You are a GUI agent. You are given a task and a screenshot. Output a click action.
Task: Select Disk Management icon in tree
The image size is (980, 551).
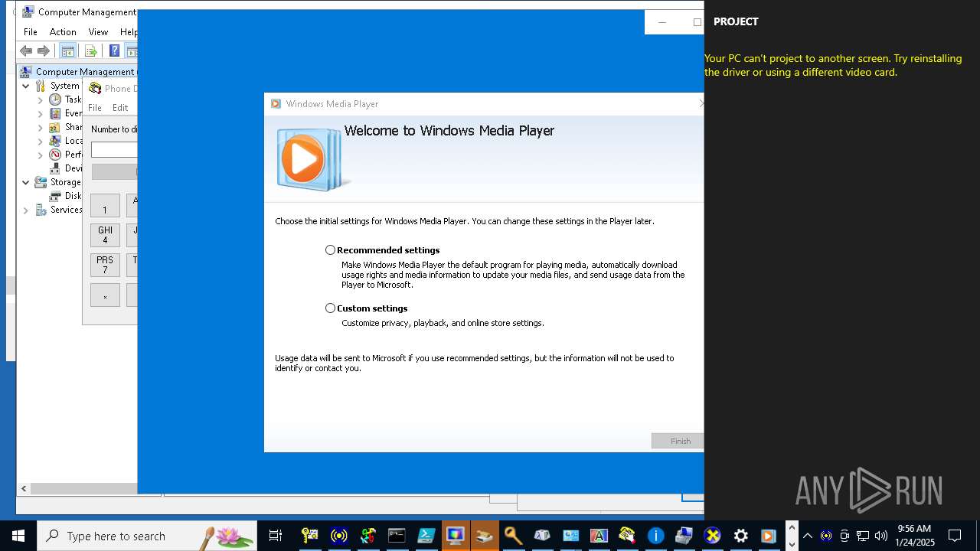[55, 196]
